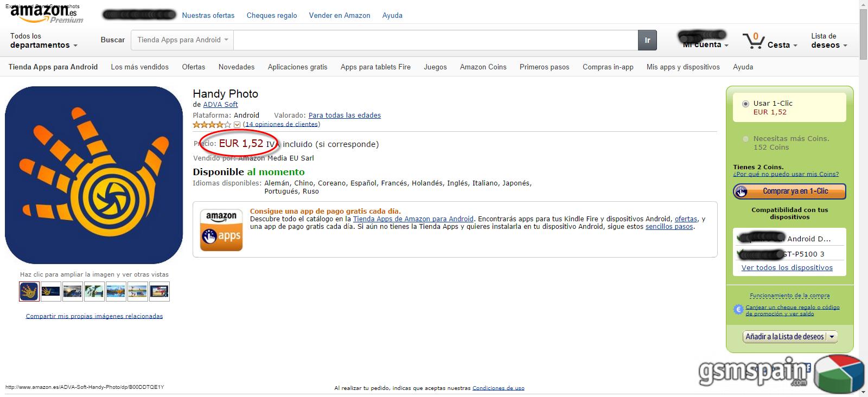Open the top Ayuda link
868x397 pixels.
[392, 15]
